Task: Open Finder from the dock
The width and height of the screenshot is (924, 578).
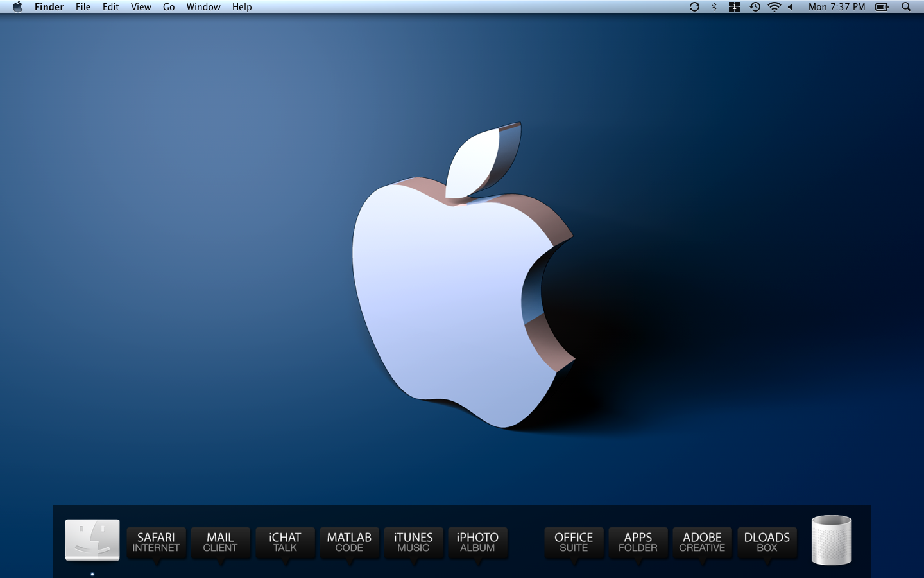Action: [x=92, y=540]
